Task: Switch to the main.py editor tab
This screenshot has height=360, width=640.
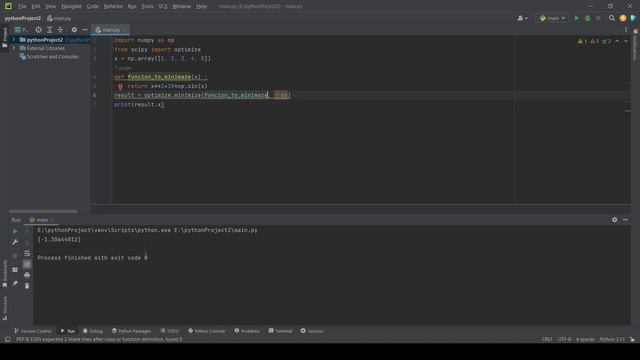Action: [x=110, y=30]
